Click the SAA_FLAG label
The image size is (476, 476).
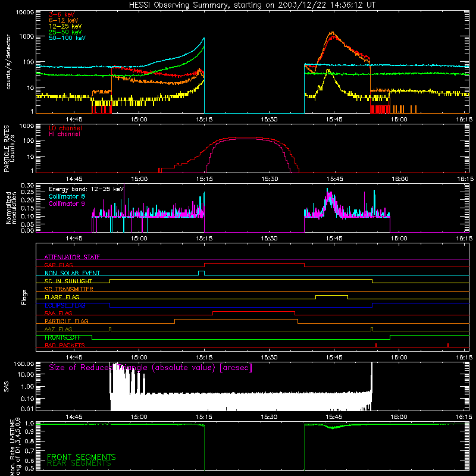click(x=58, y=313)
